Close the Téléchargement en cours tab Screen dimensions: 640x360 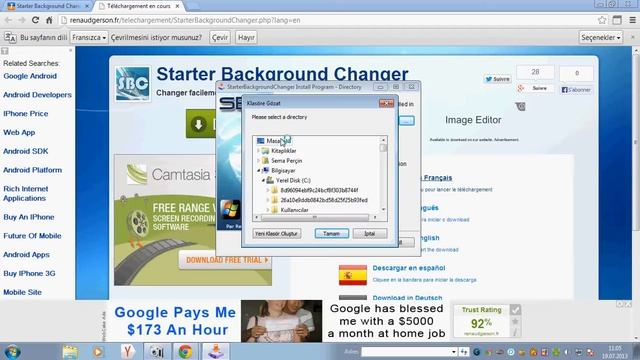(177, 6)
